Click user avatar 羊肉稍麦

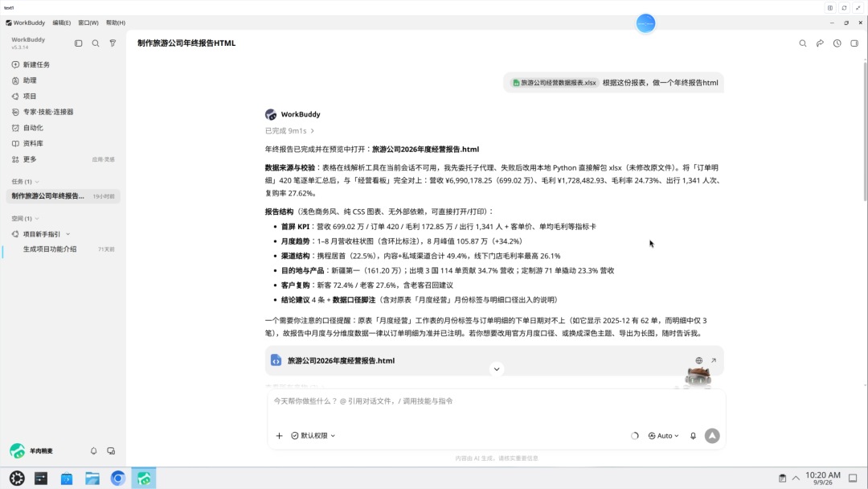point(17,450)
